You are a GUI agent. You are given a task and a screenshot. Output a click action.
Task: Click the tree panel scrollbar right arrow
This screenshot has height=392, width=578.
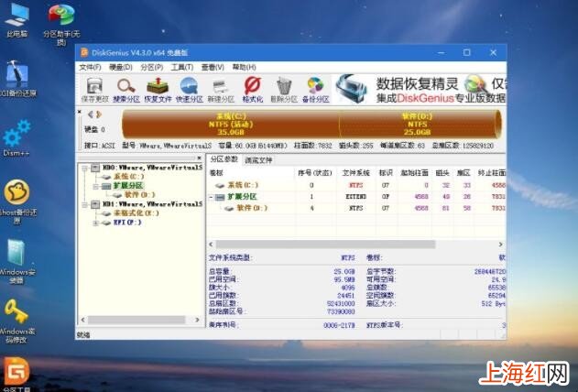pos(197,321)
